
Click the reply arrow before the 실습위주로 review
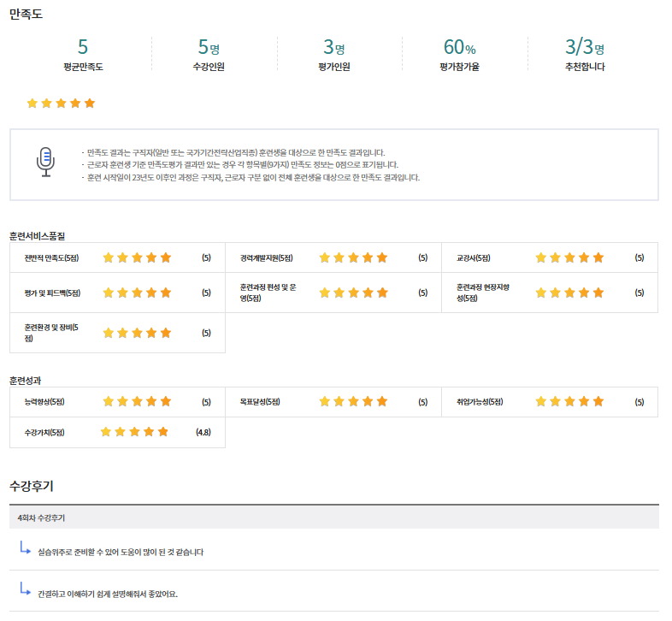click(25, 548)
